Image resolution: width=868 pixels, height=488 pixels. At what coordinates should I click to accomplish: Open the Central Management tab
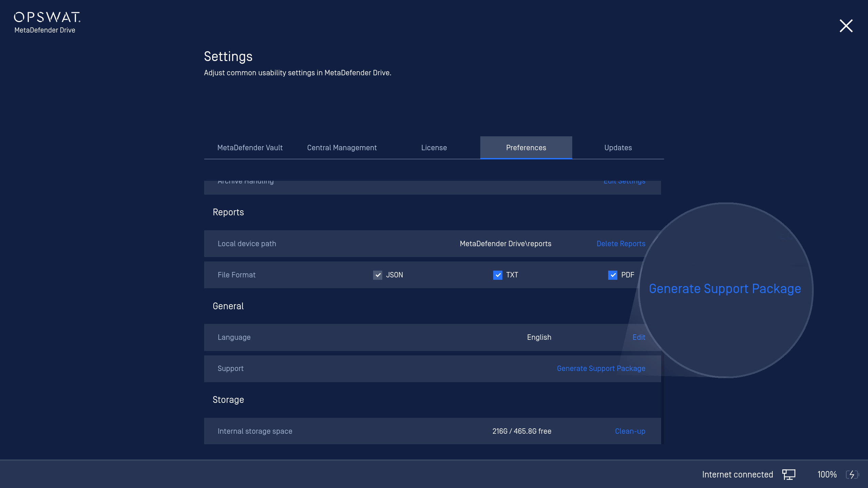click(342, 148)
